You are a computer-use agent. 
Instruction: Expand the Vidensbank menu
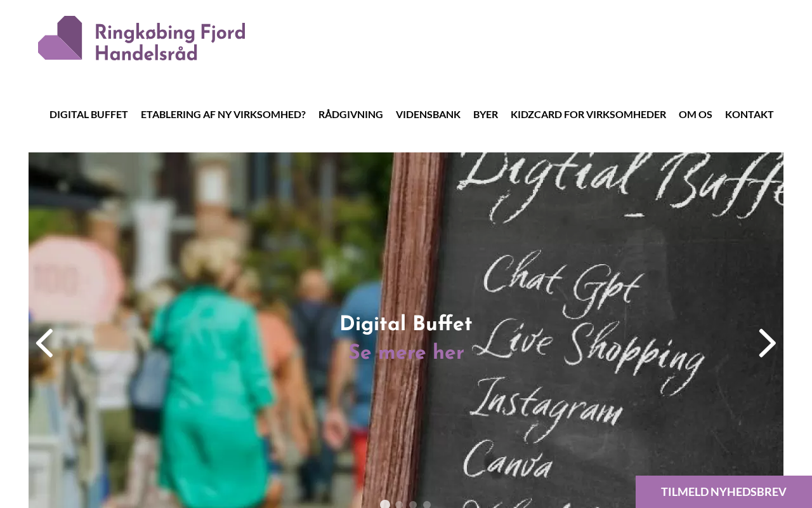click(x=428, y=114)
